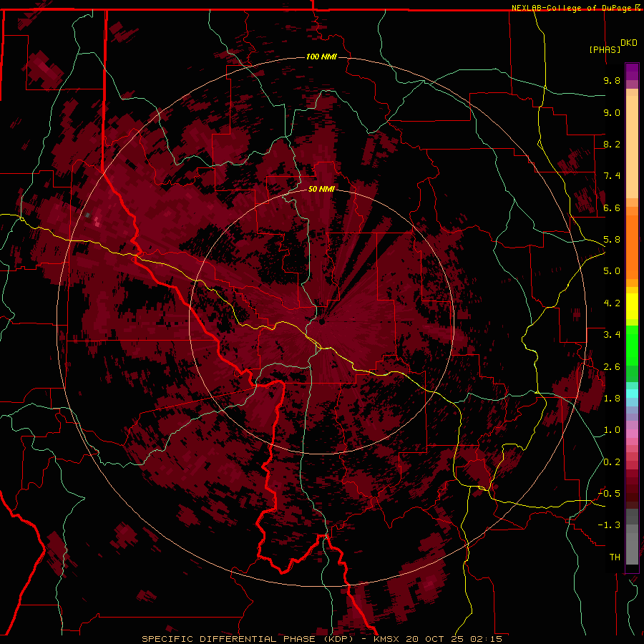Click the [PHAS] units label

605,49
